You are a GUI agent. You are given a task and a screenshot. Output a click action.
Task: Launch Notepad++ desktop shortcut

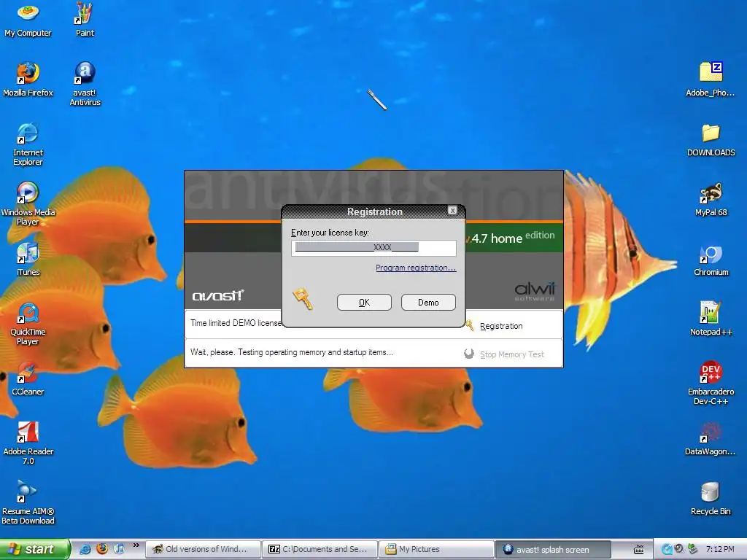click(x=711, y=319)
